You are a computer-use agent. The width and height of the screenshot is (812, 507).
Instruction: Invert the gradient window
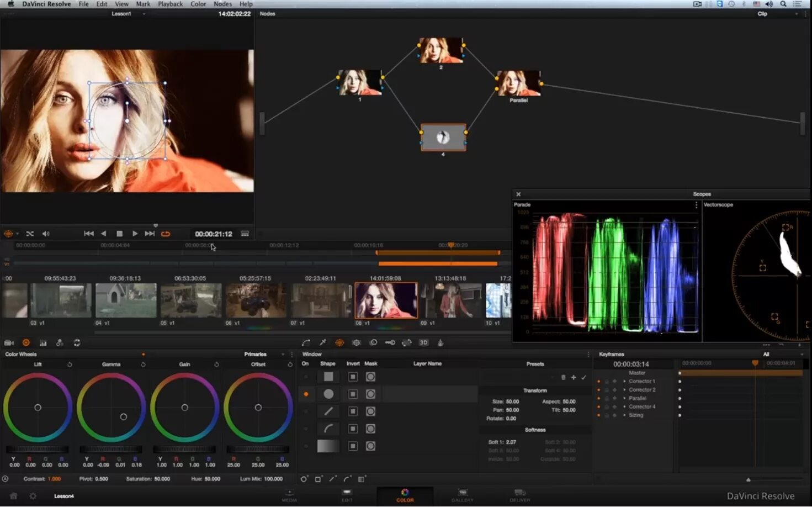click(x=353, y=446)
